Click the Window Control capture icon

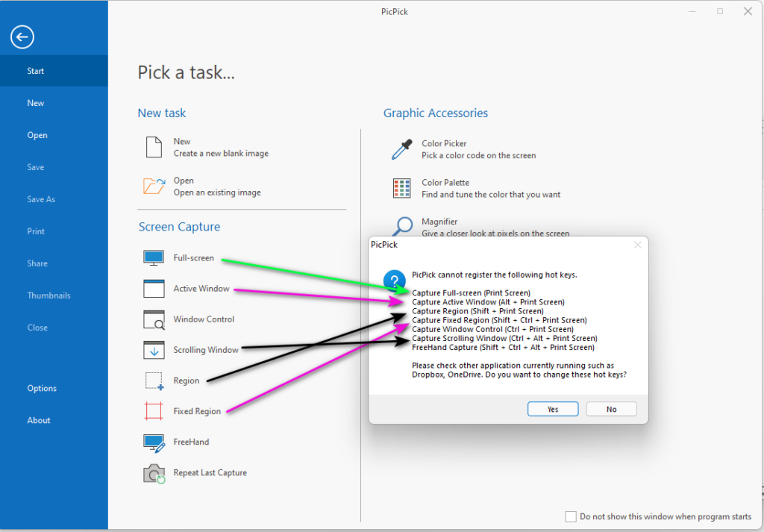[x=154, y=319]
